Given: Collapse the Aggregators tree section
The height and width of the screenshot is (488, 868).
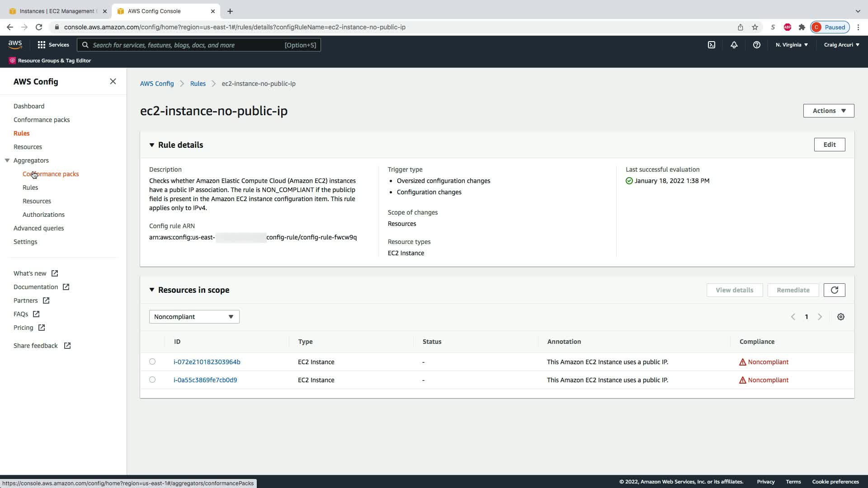Looking at the screenshot, I should tap(7, 160).
